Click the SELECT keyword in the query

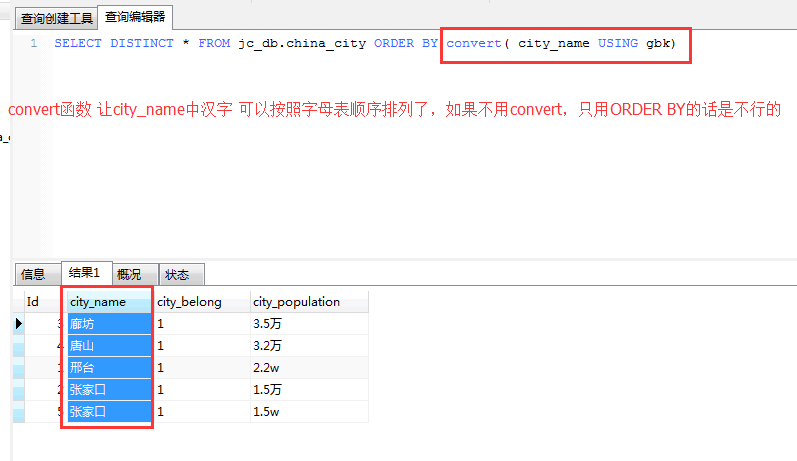[78, 43]
